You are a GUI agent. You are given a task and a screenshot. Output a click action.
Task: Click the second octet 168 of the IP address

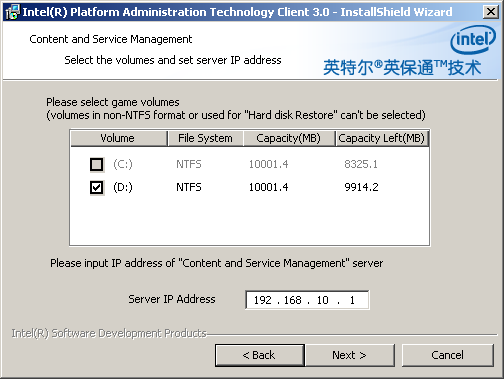pos(293,300)
